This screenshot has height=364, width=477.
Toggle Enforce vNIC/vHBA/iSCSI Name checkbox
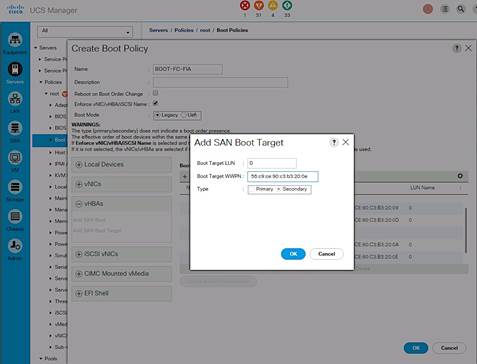click(x=155, y=103)
